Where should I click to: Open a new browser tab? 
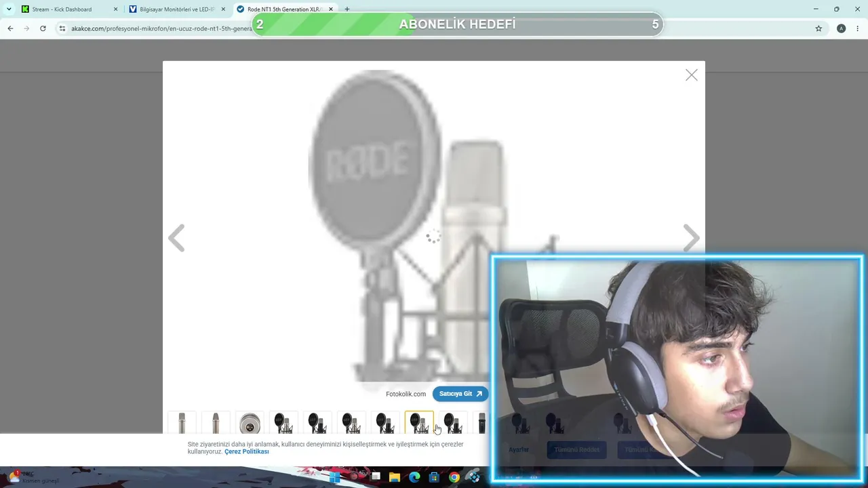point(347,9)
